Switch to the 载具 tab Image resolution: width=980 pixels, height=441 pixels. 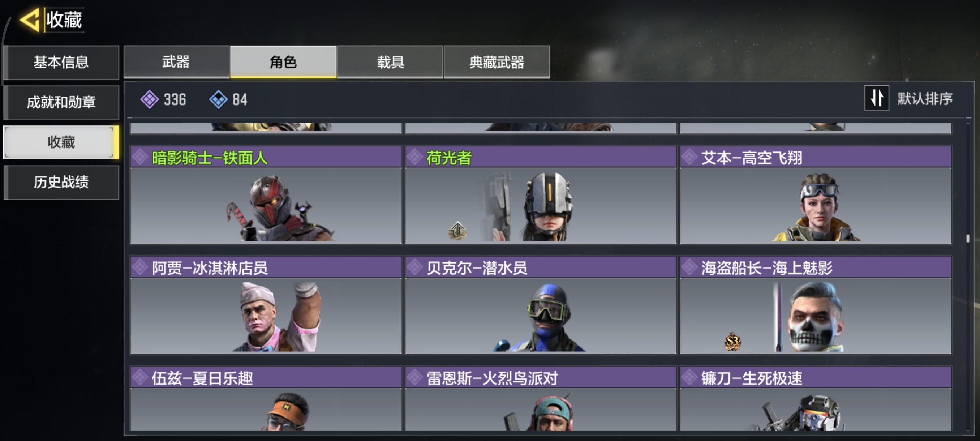390,62
